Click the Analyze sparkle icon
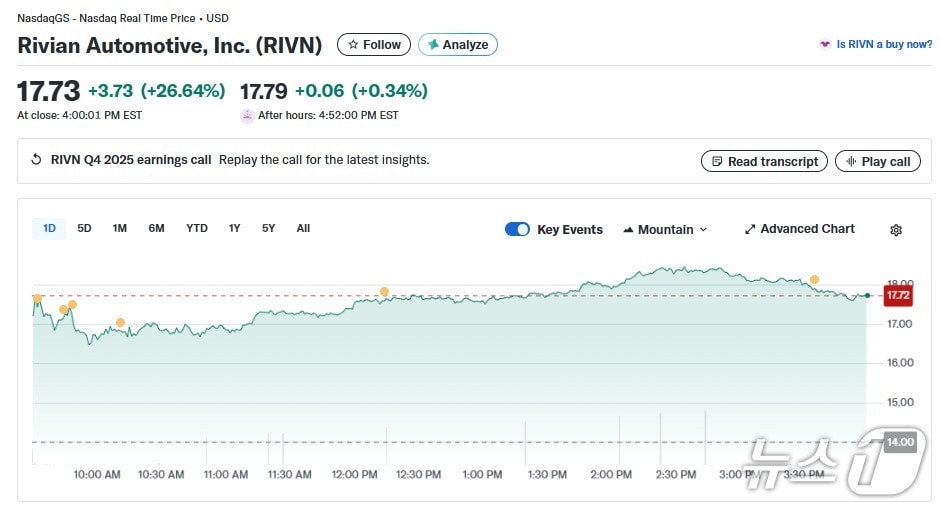The image size is (940, 509). (x=433, y=45)
